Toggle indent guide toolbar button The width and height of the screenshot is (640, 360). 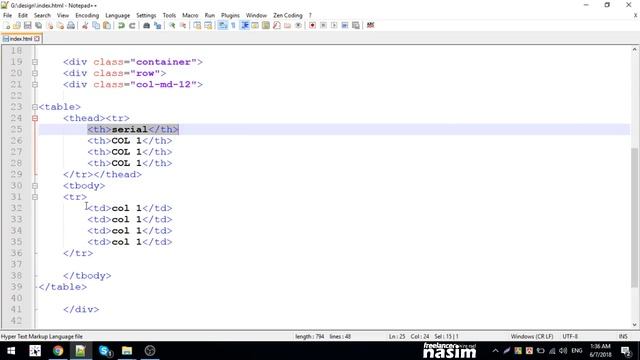click(244, 25)
